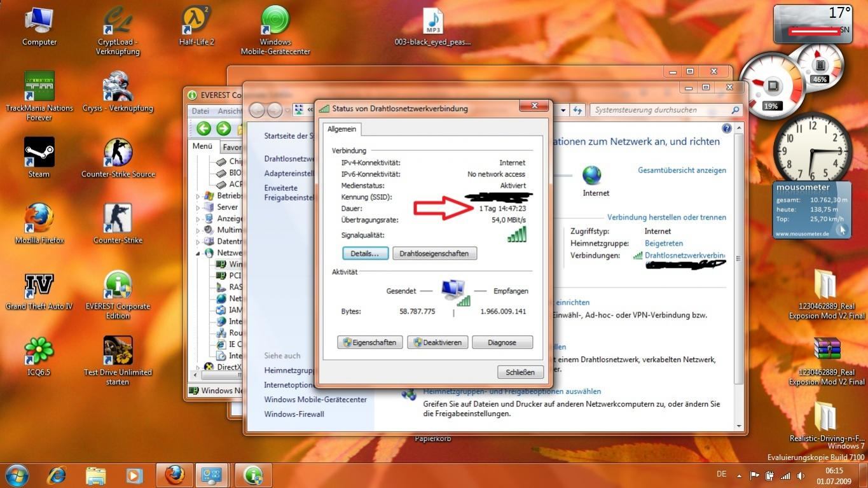This screenshot has height=488, width=868.
Task: Click the volume icon in system tray
Action: [801, 475]
